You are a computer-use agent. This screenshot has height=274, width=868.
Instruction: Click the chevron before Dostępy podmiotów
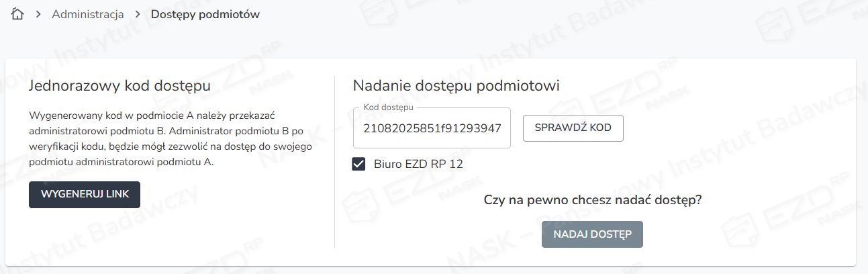point(138,14)
